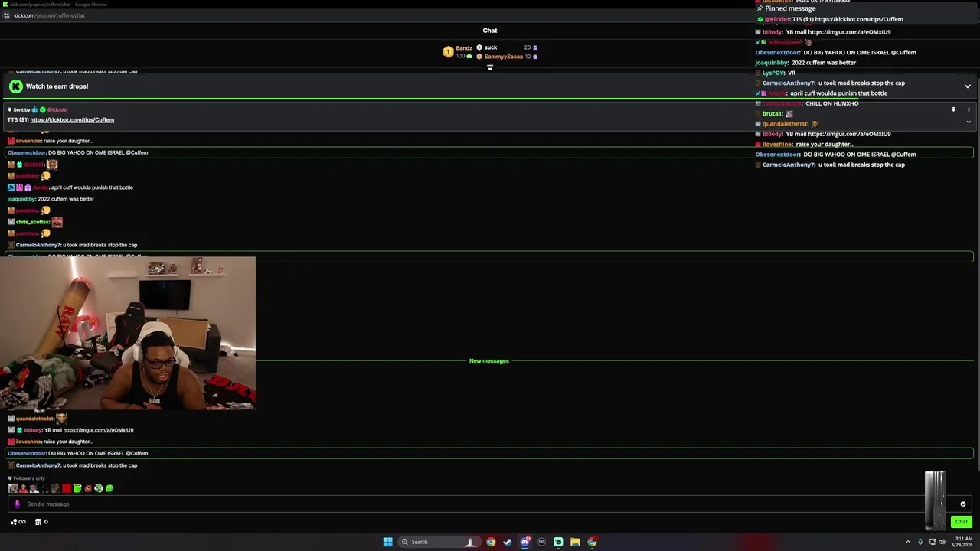Expand the pinned message chevron
980x551 pixels.
(x=969, y=122)
